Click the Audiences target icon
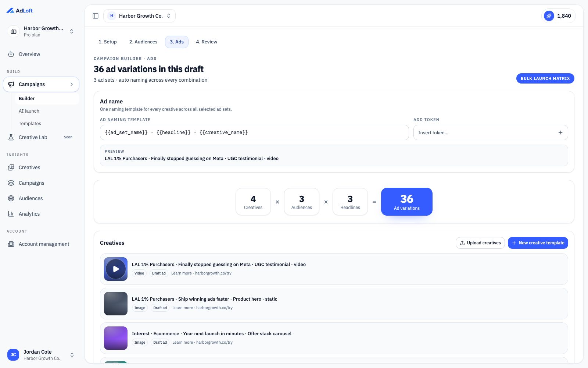 pyautogui.click(x=11, y=198)
